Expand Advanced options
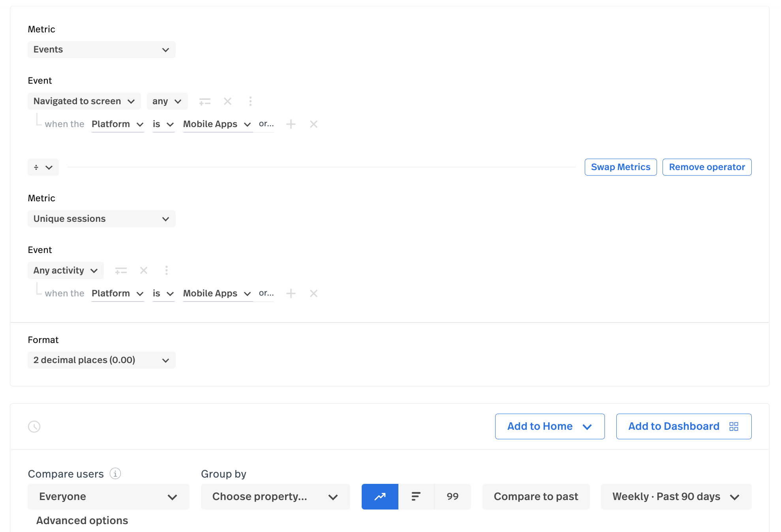 pos(82,521)
